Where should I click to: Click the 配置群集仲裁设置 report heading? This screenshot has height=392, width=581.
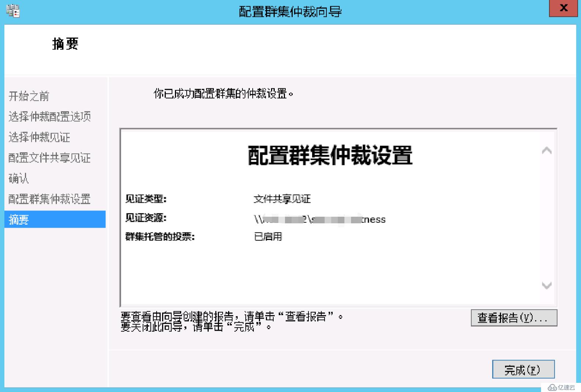[x=330, y=155]
